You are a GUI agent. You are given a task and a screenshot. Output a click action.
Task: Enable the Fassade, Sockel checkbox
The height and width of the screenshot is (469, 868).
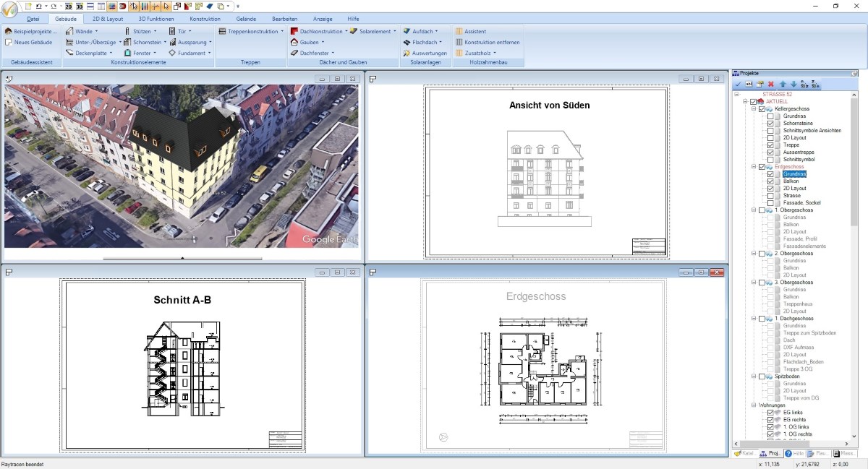pyautogui.click(x=770, y=203)
